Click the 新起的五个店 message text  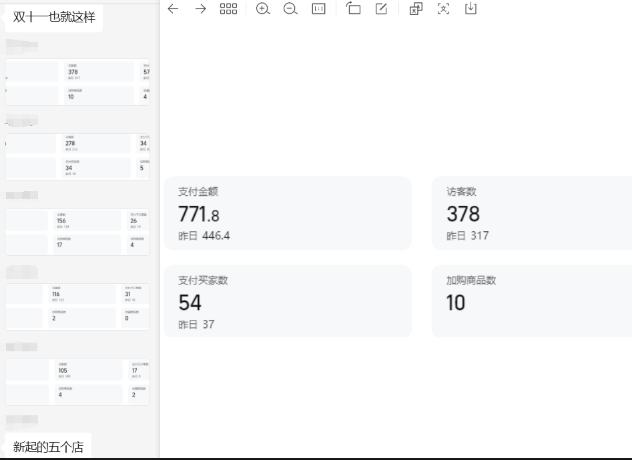point(48,446)
